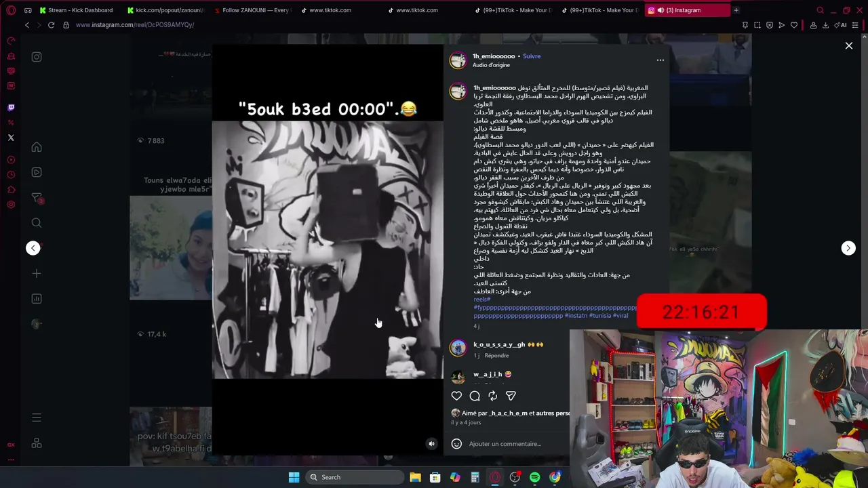Create a new post with the plus icon
Viewport: 868px width, 488px height.
point(37,274)
